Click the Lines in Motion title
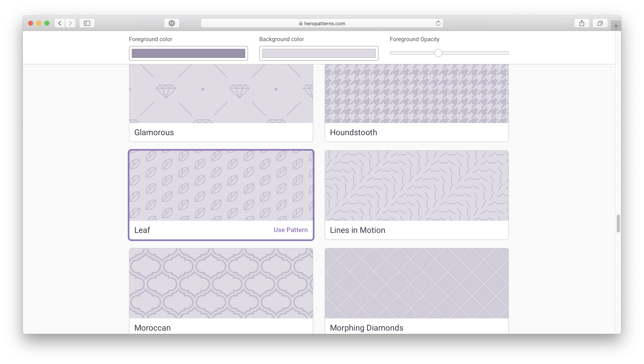Viewport: 644px width, 364px height. (357, 230)
